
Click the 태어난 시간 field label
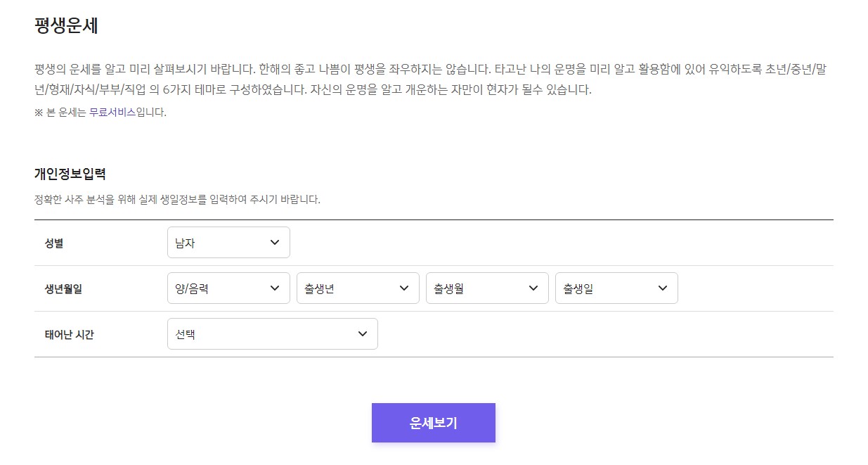(67, 333)
